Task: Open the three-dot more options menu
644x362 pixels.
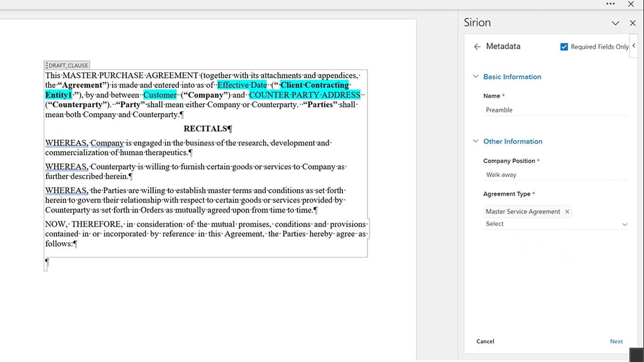Action: coord(611,4)
